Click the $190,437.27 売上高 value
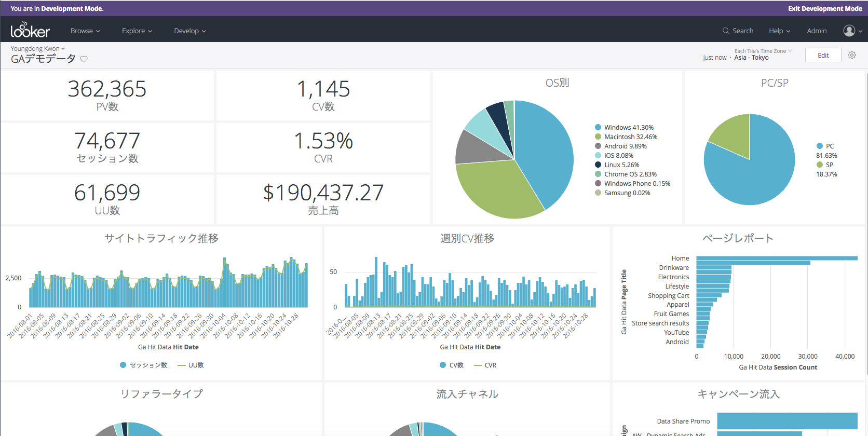Image resolution: width=868 pixels, height=436 pixels. click(323, 193)
